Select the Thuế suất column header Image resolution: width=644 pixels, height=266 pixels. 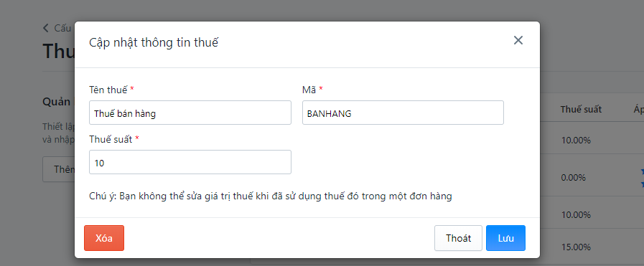581,109
